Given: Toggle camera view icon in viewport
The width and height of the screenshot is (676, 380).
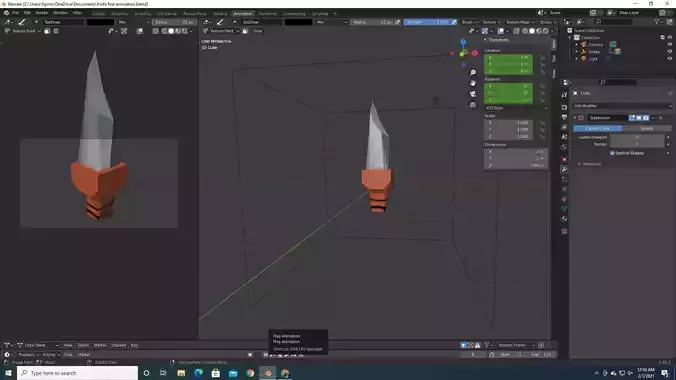Looking at the screenshot, I should click(x=473, y=94).
